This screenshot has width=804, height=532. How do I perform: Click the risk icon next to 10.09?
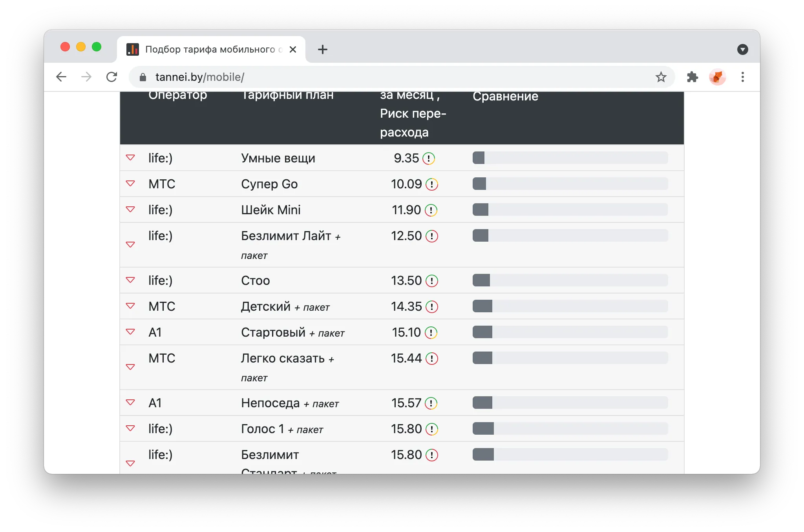click(x=432, y=184)
